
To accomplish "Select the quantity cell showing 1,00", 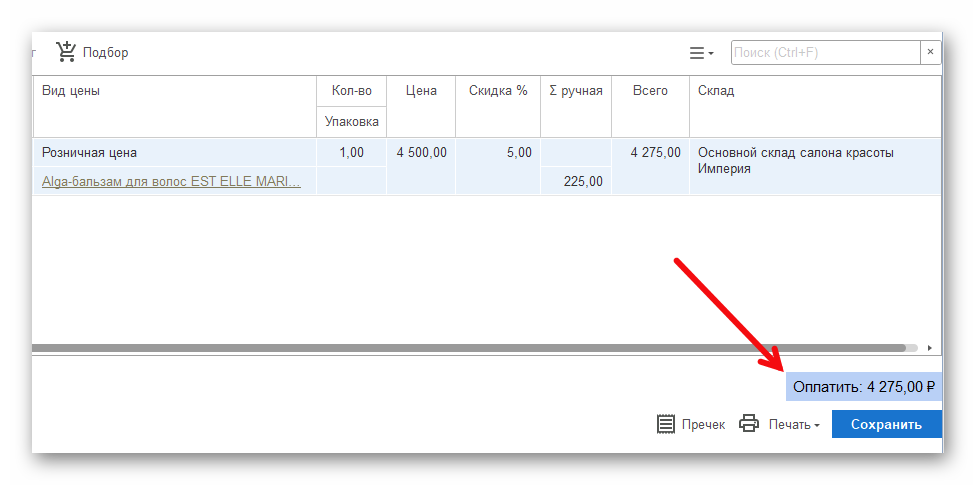I will 351,153.
